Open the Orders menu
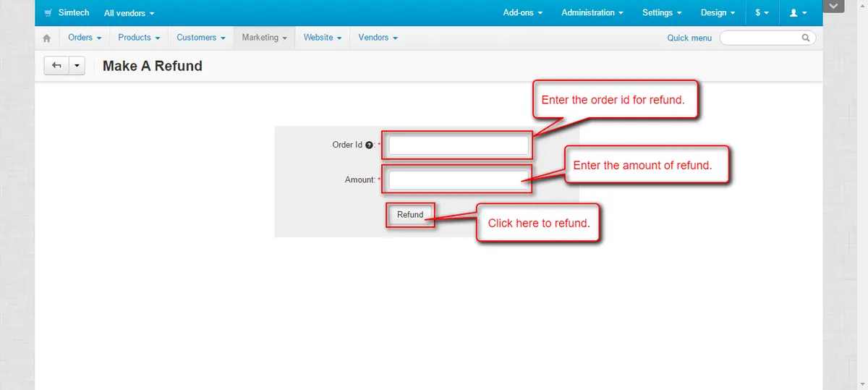The image size is (868, 390). click(x=84, y=38)
